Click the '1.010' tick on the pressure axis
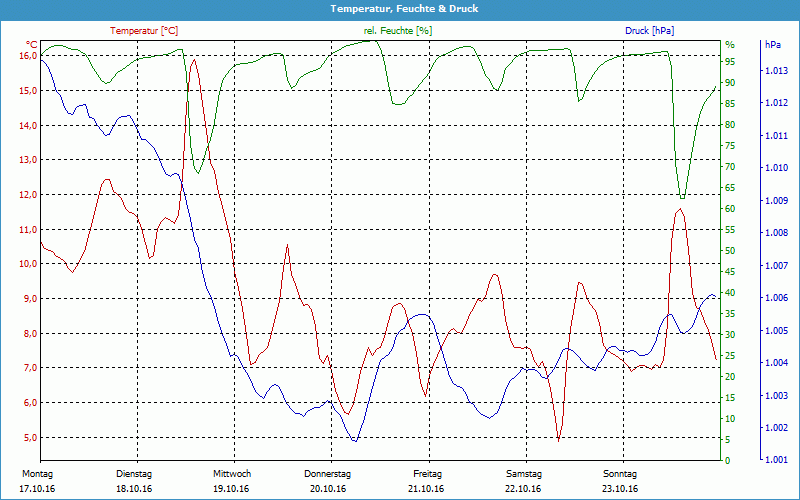 pyautogui.click(x=777, y=168)
